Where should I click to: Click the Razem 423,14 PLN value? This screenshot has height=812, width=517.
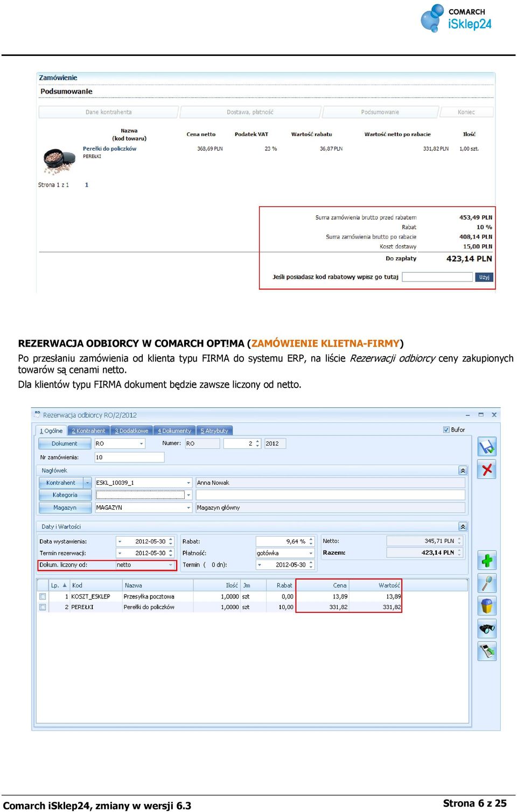pos(424,553)
